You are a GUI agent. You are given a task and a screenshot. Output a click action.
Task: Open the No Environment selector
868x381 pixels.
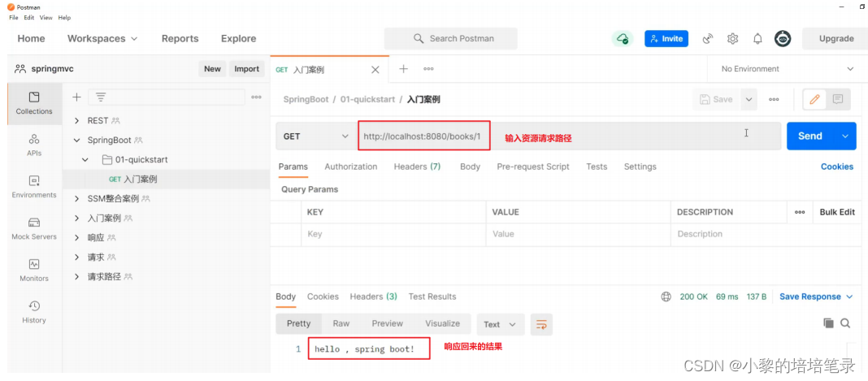787,69
